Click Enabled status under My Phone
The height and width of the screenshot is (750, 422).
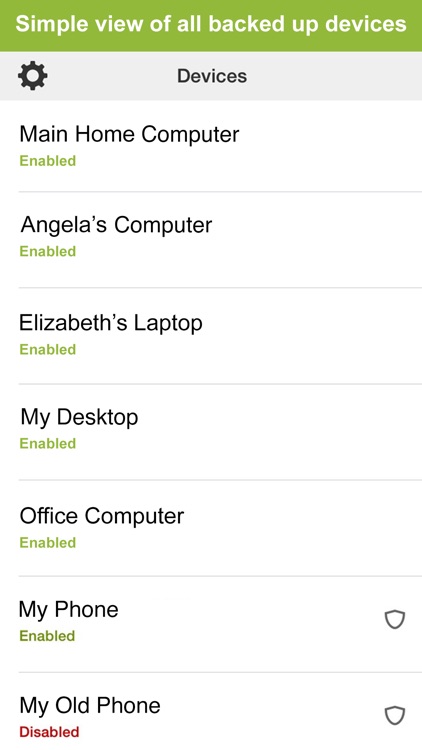(x=47, y=636)
